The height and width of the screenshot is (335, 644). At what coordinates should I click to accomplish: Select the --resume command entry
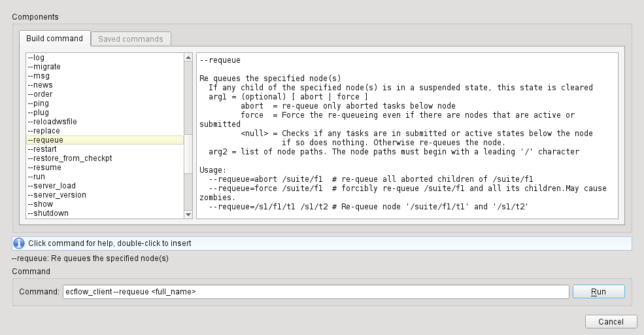click(44, 167)
